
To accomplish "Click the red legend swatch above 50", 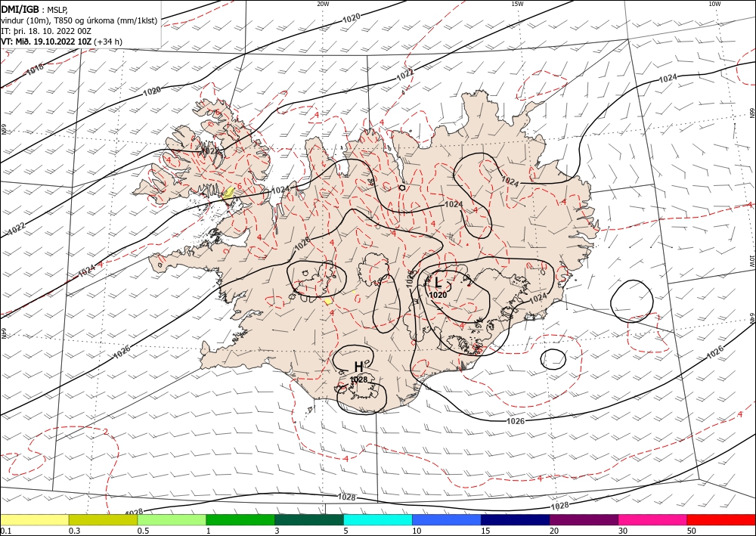I will pos(721,519).
